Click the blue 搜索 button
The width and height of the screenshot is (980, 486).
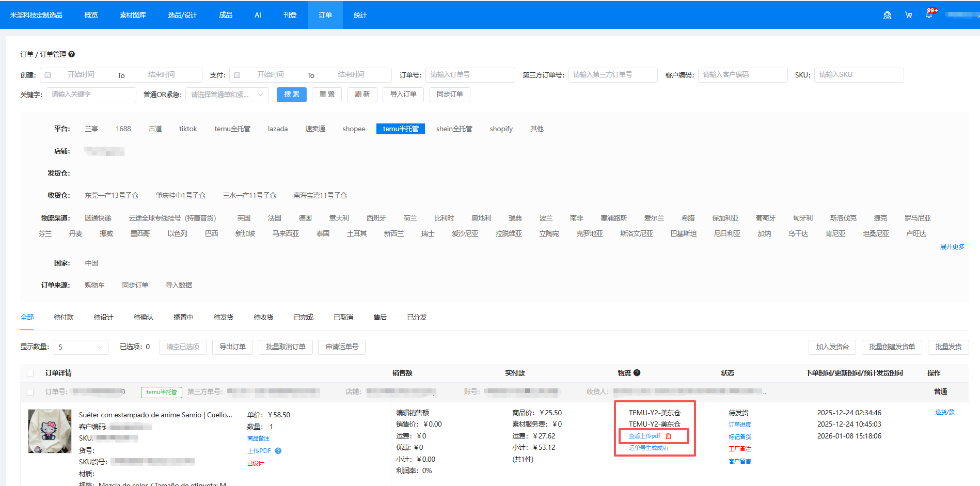click(x=291, y=95)
